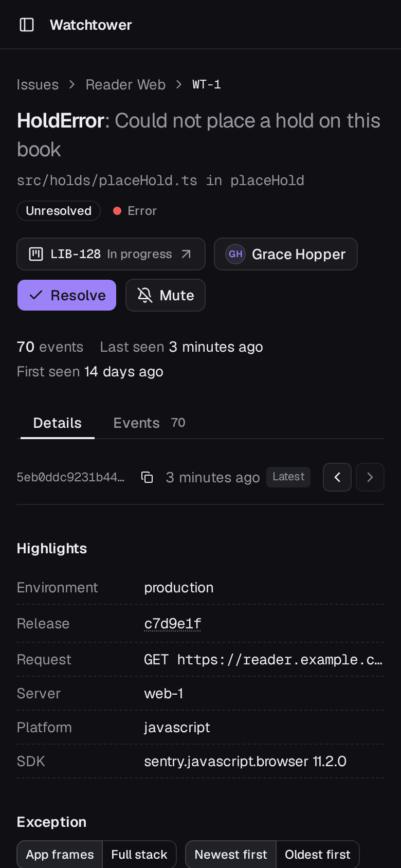
Task: Open the LIB-128 linked issue
Action: pyautogui.click(x=111, y=254)
